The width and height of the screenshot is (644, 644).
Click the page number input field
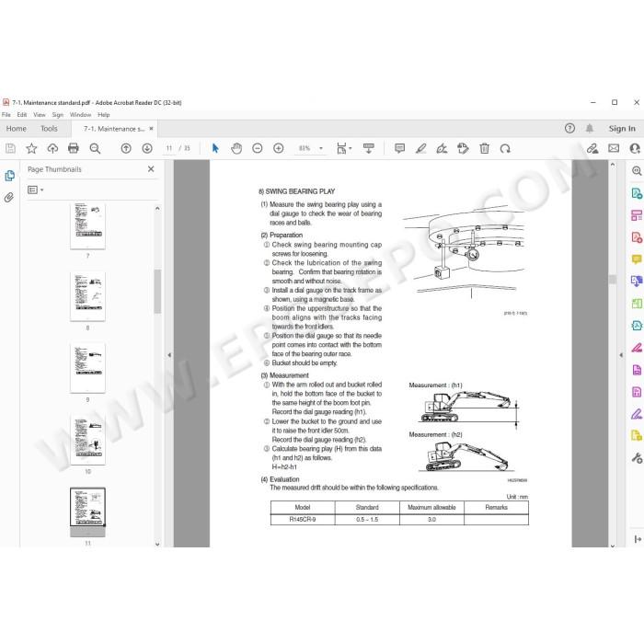(x=168, y=148)
